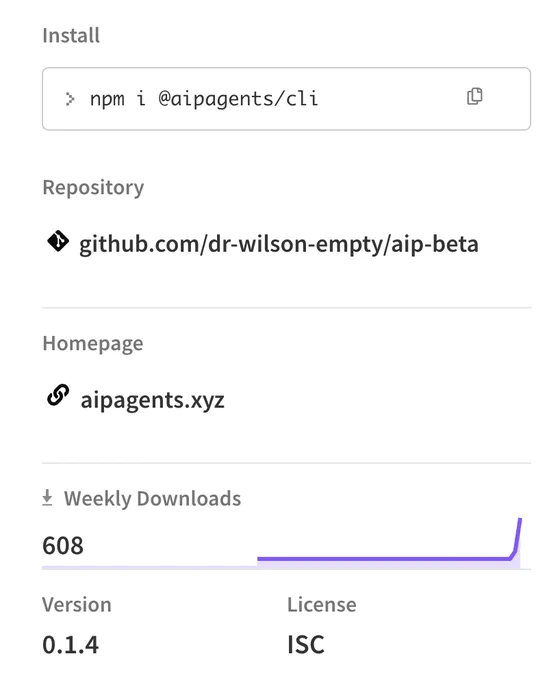The image size is (560, 680).
Task: Click the git diamond icon beside the repository
Action: point(58,241)
